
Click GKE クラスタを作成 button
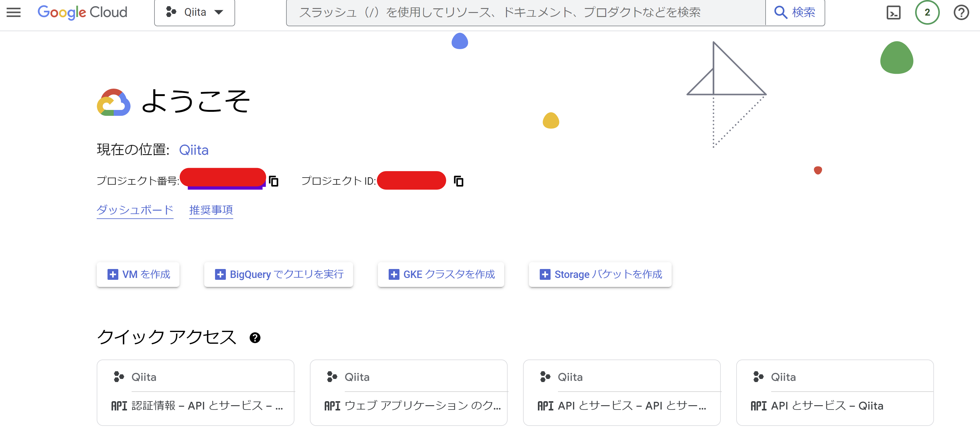pyautogui.click(x=441, y=275)
